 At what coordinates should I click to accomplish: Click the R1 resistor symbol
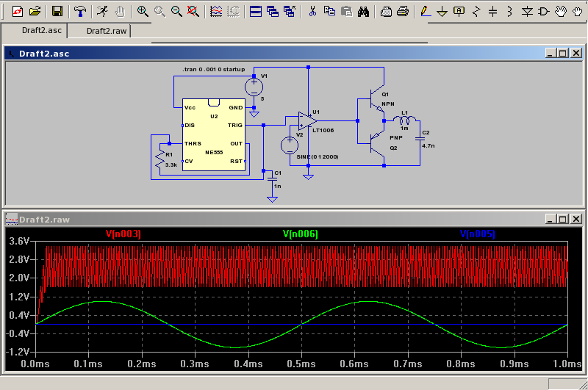160,159
